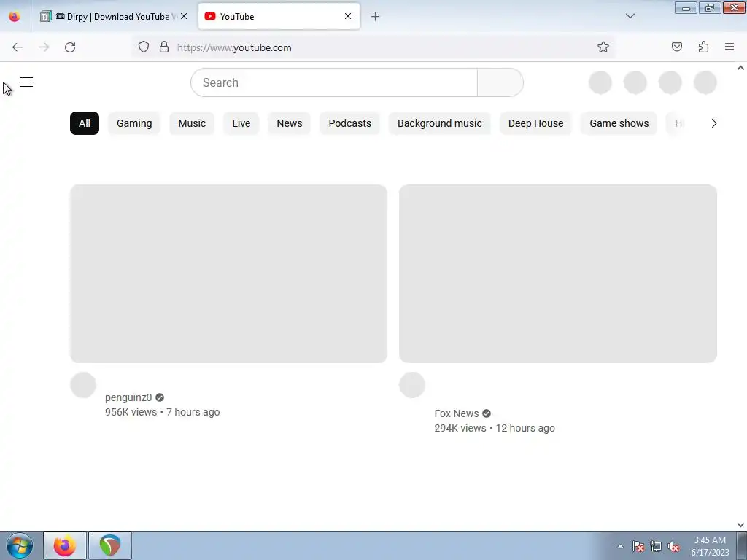Click the '294K views' text
Image resolution: width=747 pixels, height=560 pixels.
[460, 428]
